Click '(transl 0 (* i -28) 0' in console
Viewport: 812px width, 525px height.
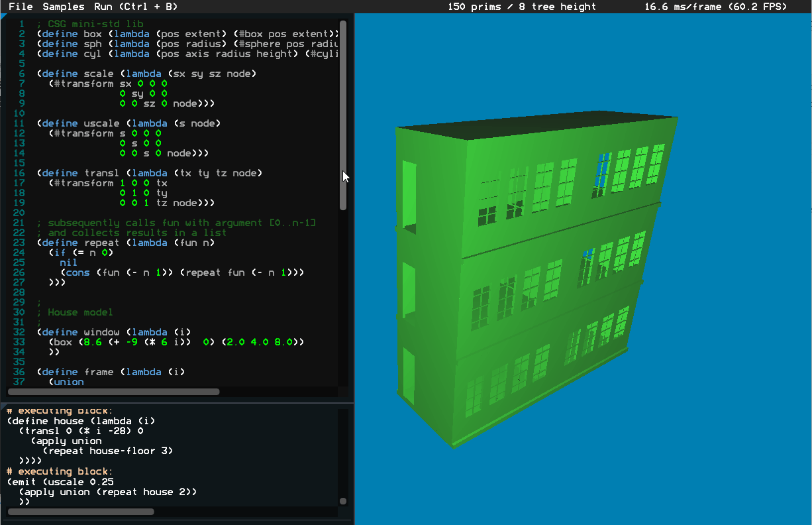[81, 431]
